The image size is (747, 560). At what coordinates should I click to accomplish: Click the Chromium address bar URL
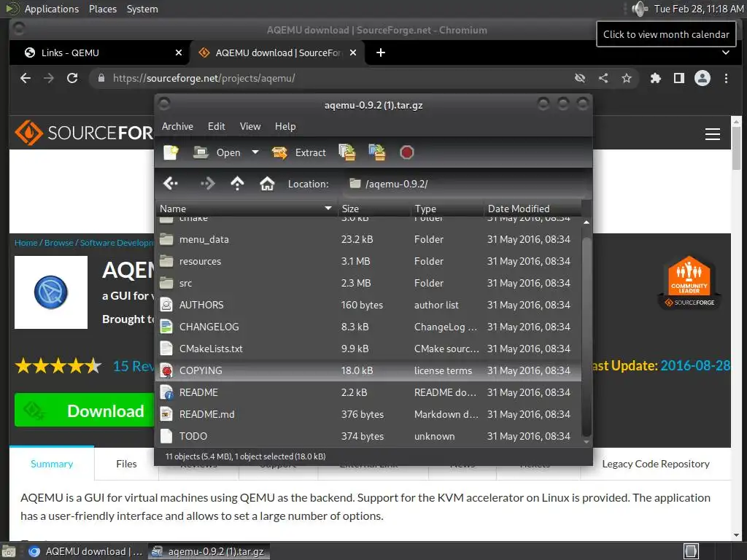click(x=204, y=78)
